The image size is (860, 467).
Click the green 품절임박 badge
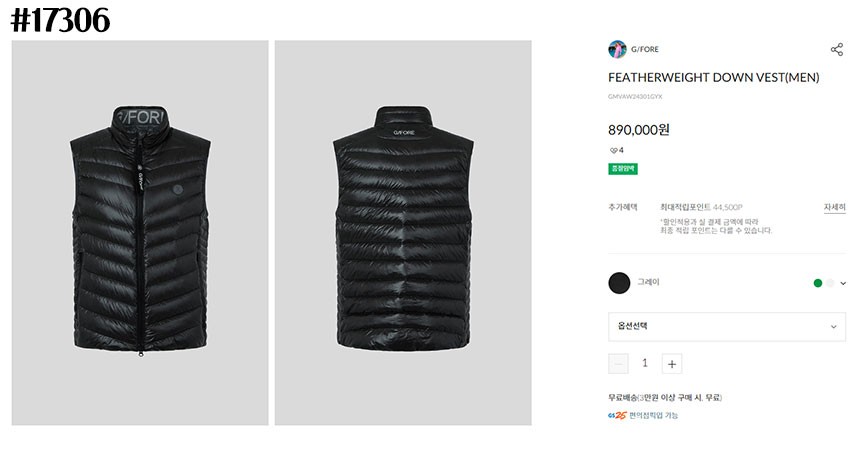(x=623, y=169)
